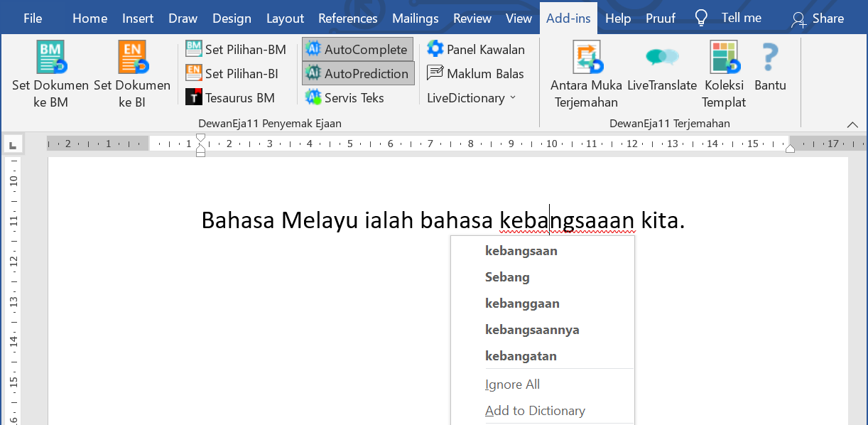
Task: Click the Share button
Action: coord(818,18)
